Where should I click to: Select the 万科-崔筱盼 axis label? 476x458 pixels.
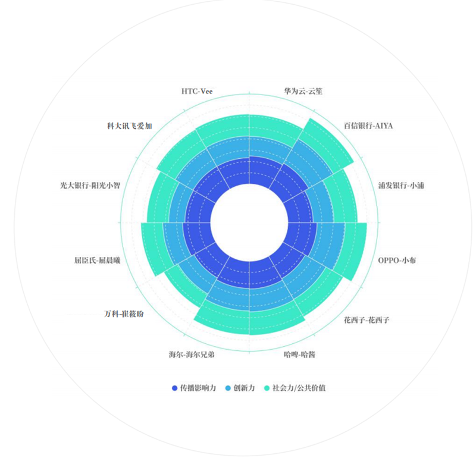coord(124,313)
